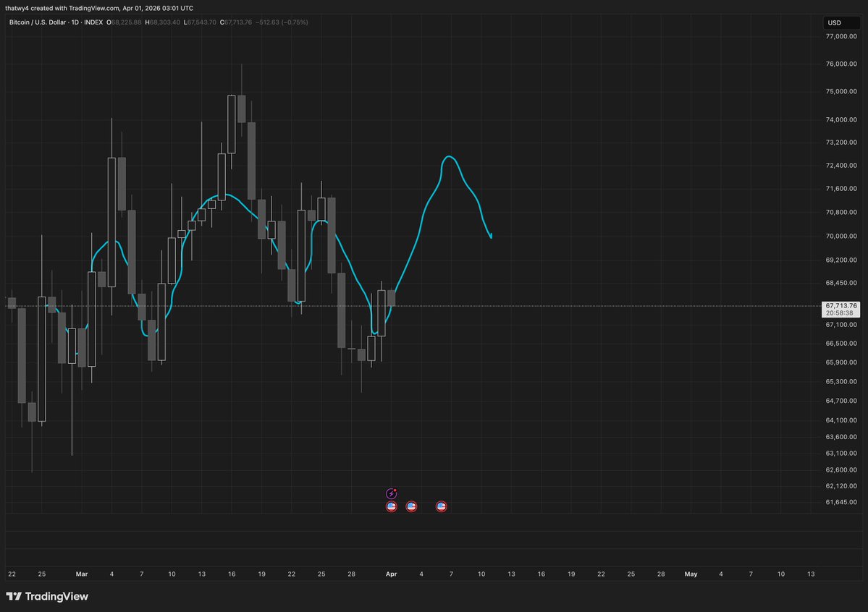This screenshot has width=868, height=612.
Task: Click the 62,120.00 price axis label
Action: (841, 486)
